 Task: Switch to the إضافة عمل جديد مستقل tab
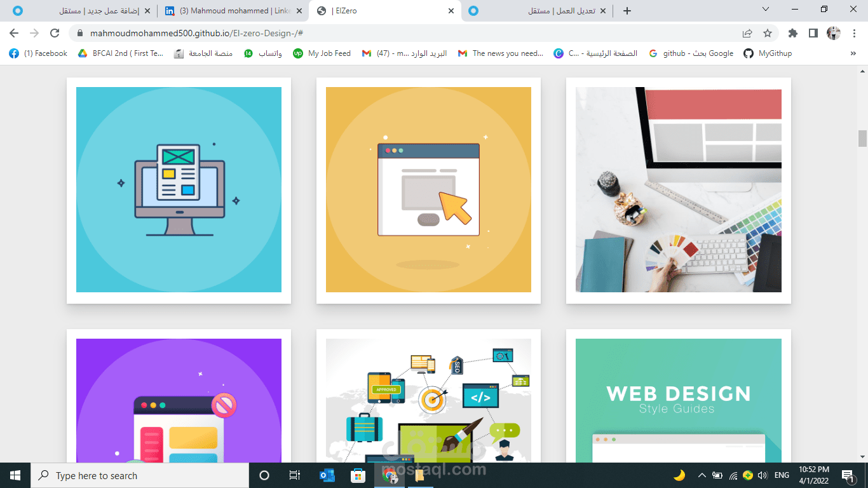[81, 11]
